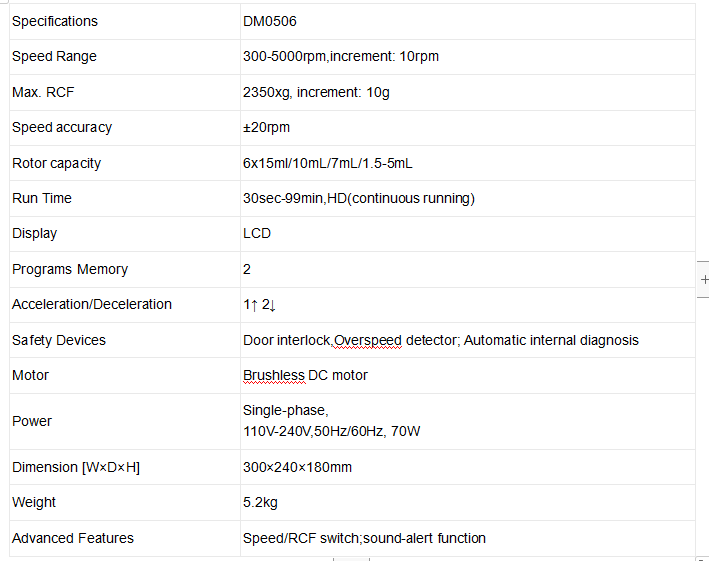Click the 300×240×180mm dimension value

click(297, 467)
